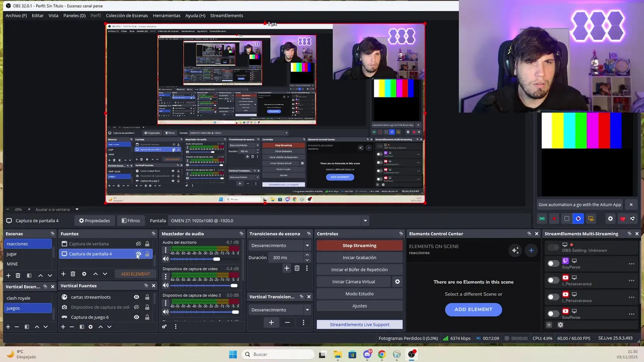Mute Audio del escritorio speaker icon

[166, 259]
